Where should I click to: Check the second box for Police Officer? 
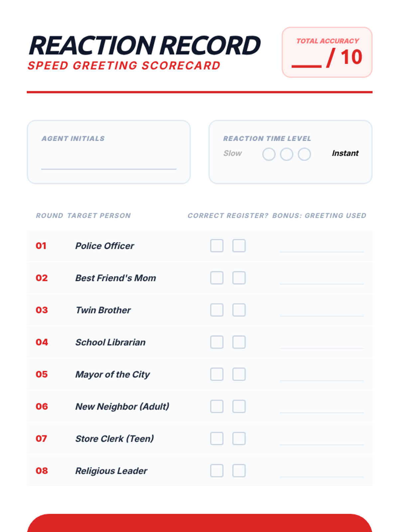point(239,246)
